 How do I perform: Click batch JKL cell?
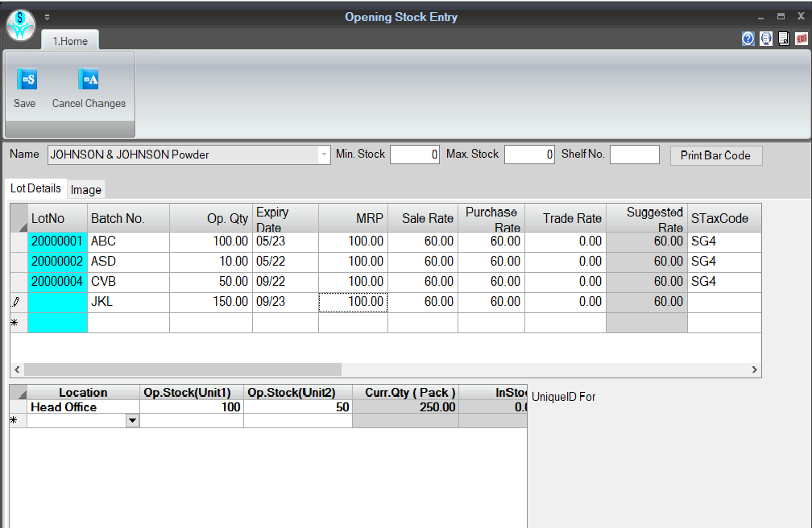[128, 303]
